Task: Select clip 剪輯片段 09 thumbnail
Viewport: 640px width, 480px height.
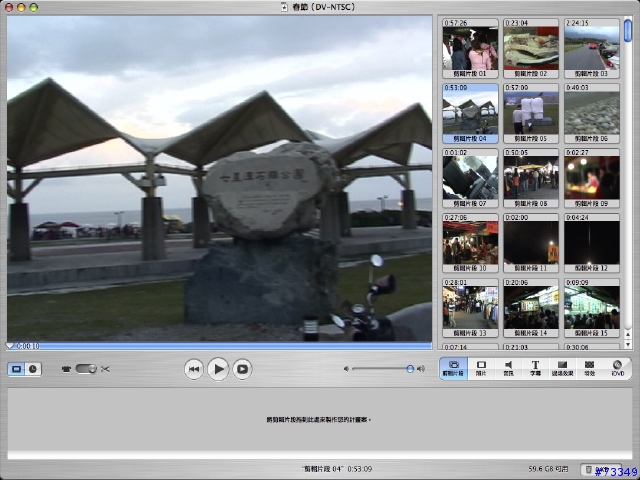Action: point(592,178)
